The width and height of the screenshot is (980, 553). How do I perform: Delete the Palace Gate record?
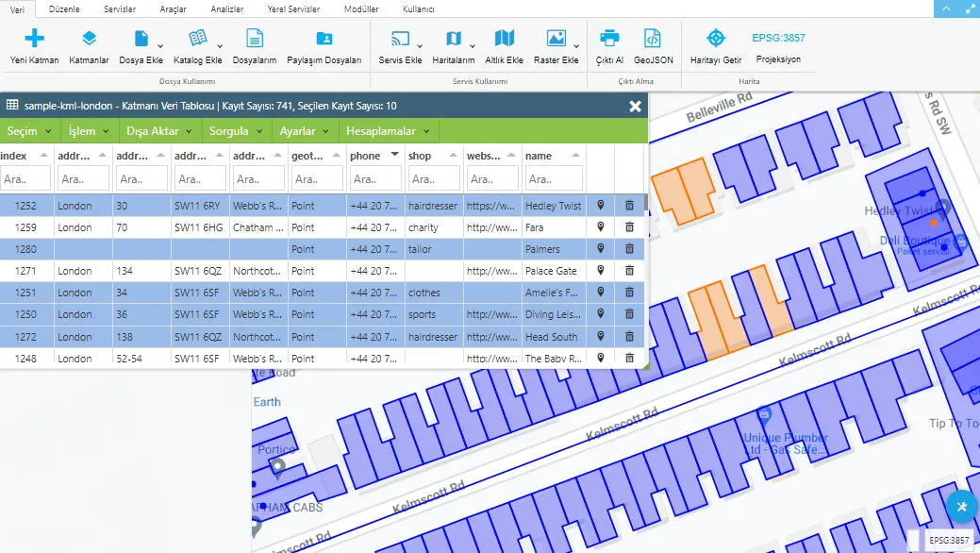pyautogui.click(x=629, y=271)
